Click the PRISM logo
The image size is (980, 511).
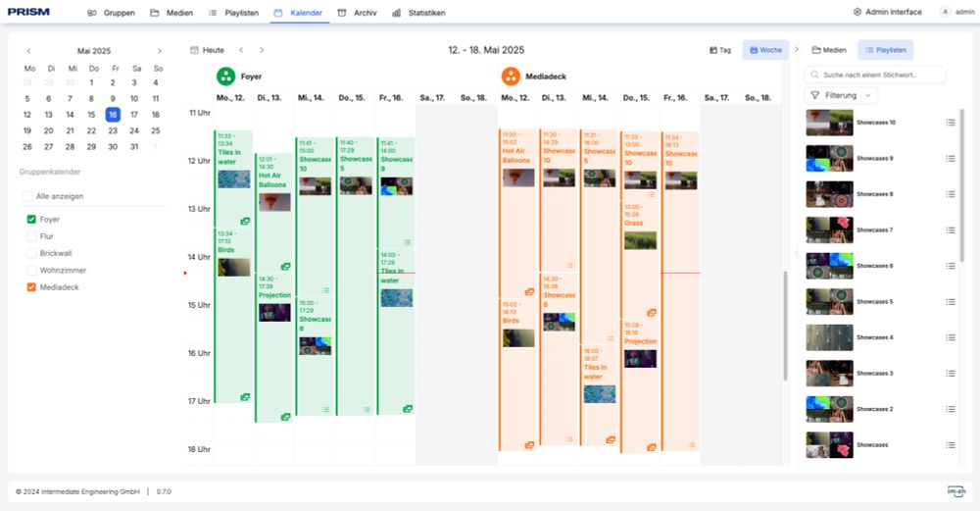tap(28, 12)
